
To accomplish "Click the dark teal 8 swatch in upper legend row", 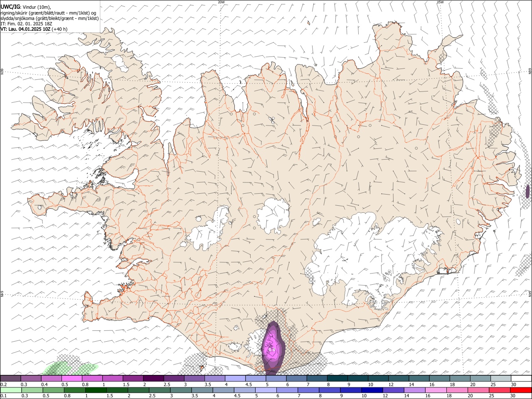I will point(337,378).
